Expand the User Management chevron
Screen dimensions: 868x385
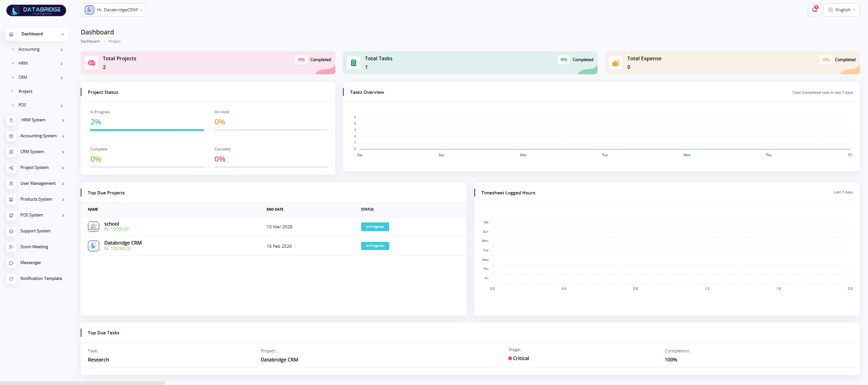point(63,184)
